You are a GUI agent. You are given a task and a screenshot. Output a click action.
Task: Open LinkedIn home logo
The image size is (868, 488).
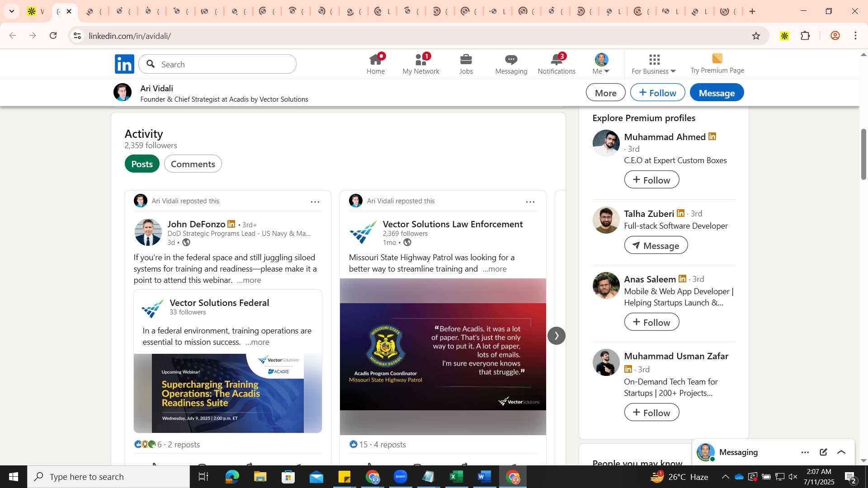124,64
